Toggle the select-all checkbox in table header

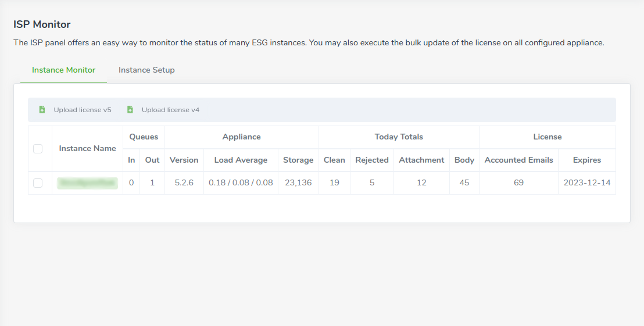pyautogui.click(x=38, y=149)
